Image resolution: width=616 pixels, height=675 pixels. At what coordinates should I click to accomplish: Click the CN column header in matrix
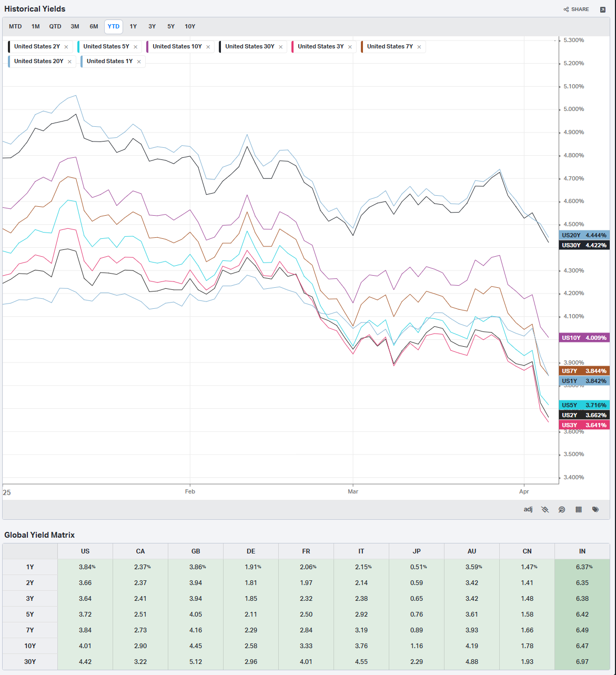pos(527,551)
